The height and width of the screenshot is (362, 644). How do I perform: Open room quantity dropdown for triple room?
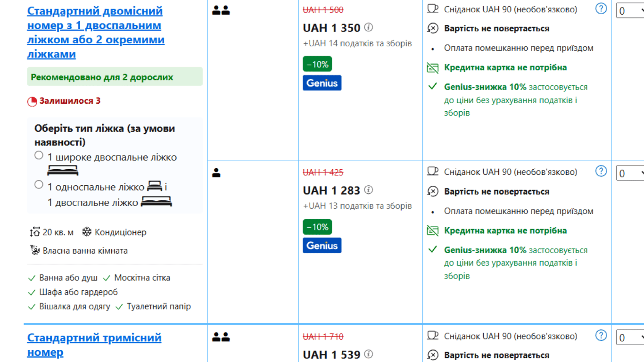[x=630, y=337]
